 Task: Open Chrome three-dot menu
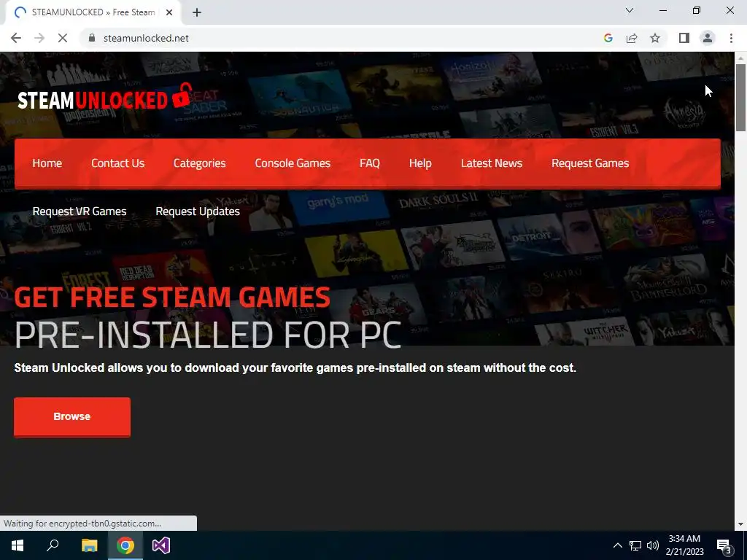(x=731, y=38)
